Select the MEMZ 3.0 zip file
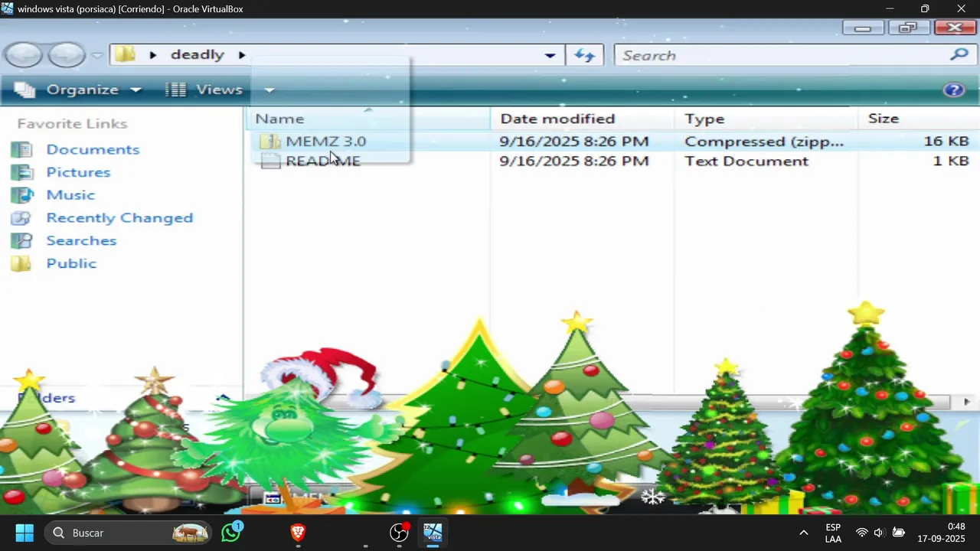Image resolution: width=980 pixels, height=551 pixels. (325, 142)
